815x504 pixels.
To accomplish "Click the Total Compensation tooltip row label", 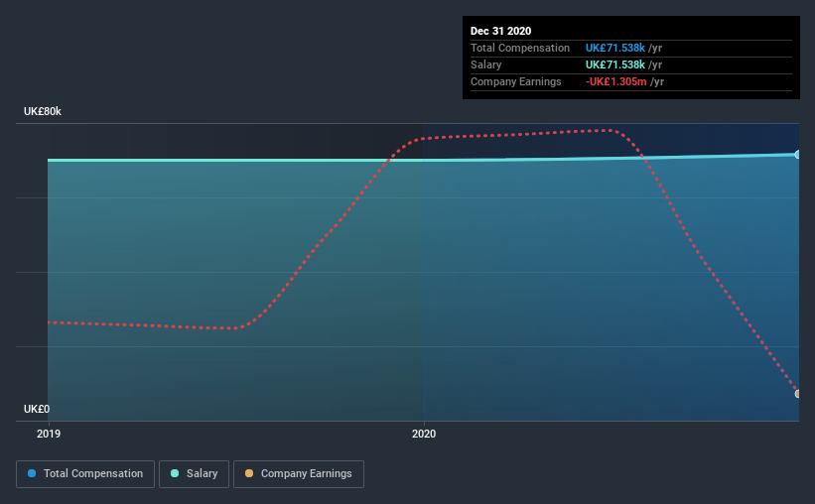I will click(520, 48).
